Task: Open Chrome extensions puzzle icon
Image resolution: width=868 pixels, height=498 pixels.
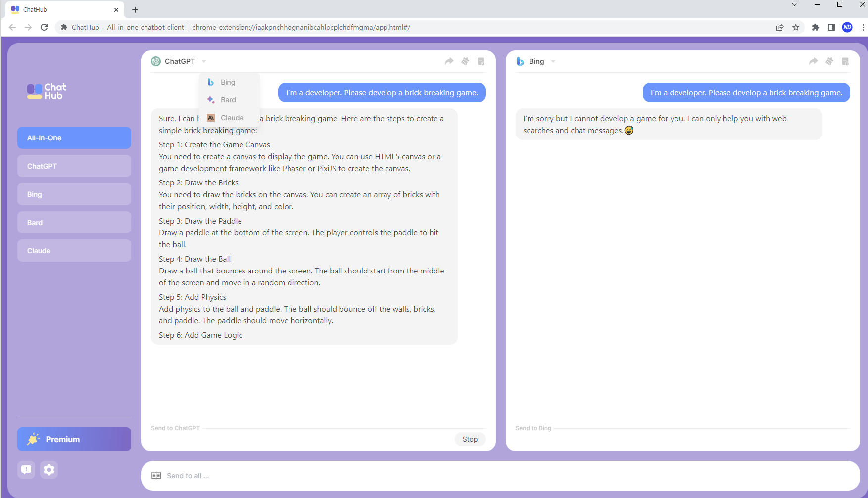Action: [815, 27]
